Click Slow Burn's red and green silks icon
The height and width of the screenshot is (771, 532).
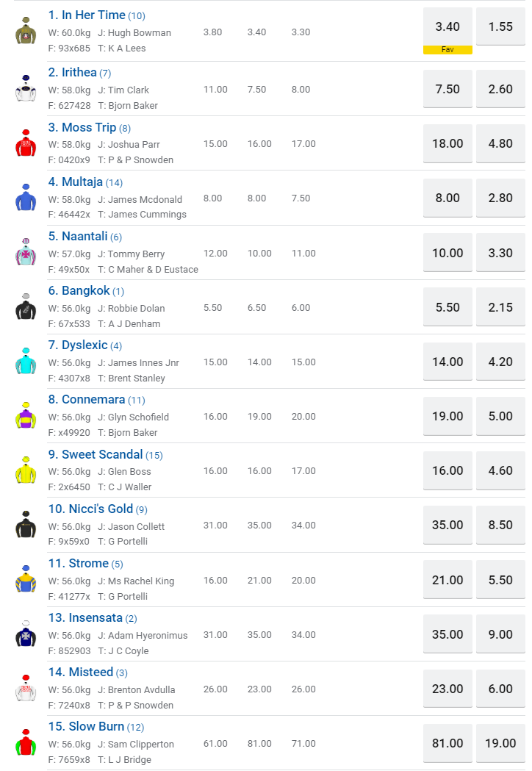(26, 743)
